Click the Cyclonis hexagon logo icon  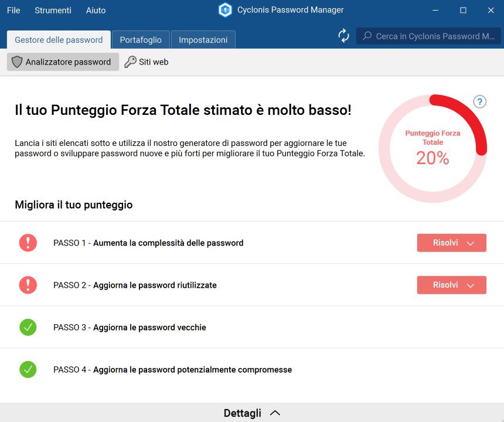pyautogui.click(x=225, y=10)
